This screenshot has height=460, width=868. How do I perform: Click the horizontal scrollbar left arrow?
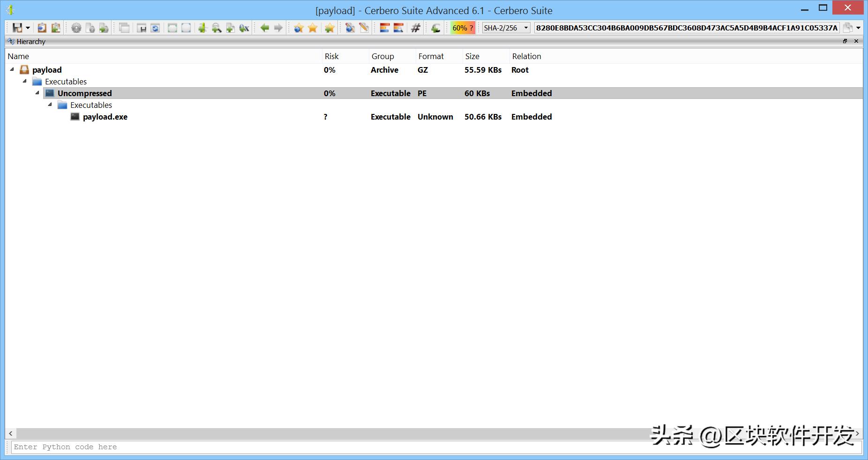click(11, 434)
